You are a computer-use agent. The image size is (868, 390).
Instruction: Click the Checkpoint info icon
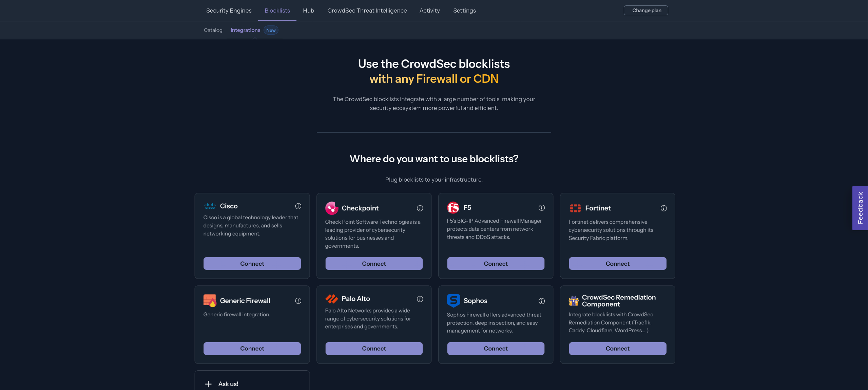(420, 208)
